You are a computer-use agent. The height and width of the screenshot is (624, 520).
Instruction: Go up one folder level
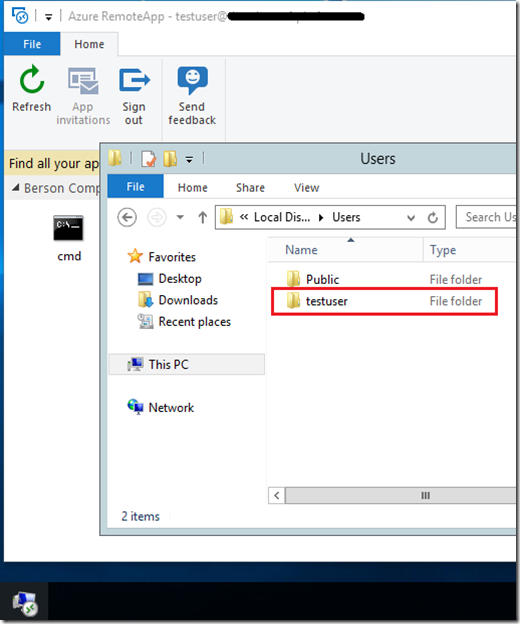[203, 217]
